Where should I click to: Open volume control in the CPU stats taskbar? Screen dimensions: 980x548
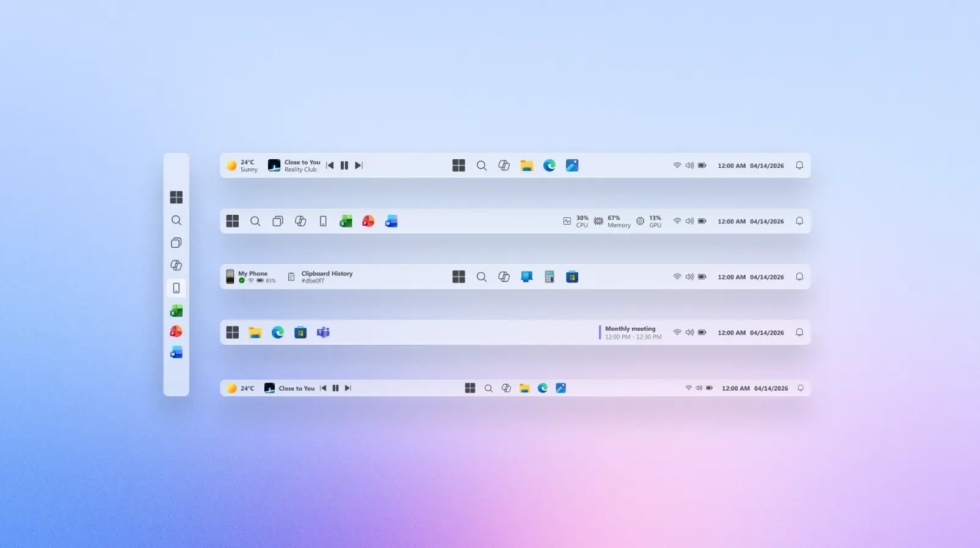click(x=690, y=221)
